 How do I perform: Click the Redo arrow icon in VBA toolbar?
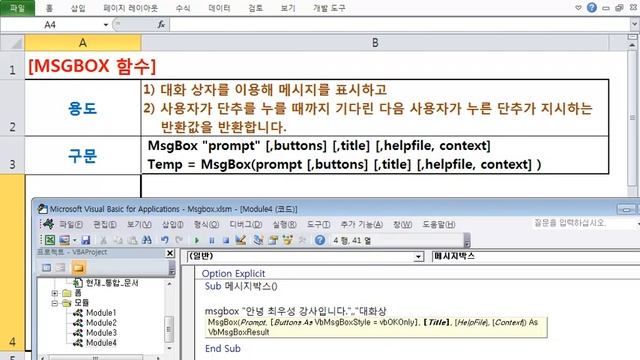179,240
